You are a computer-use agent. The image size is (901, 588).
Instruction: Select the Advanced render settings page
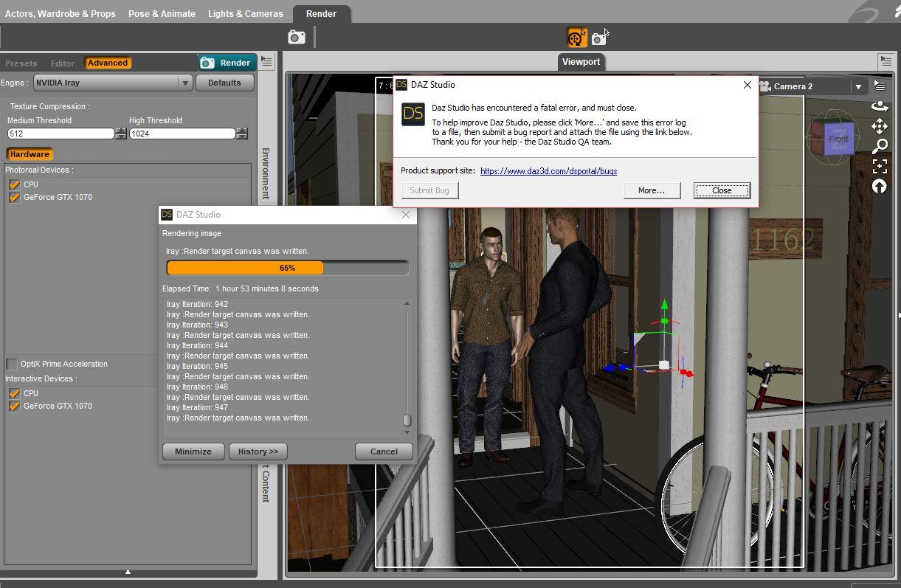click(x=108, y=63)
